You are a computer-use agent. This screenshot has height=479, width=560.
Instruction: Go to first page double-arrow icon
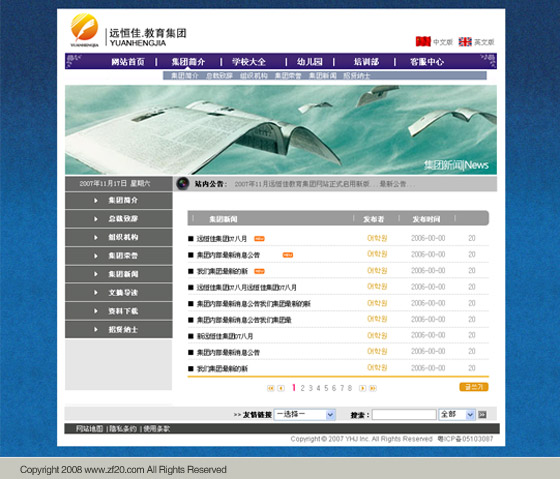click(271, 388)
